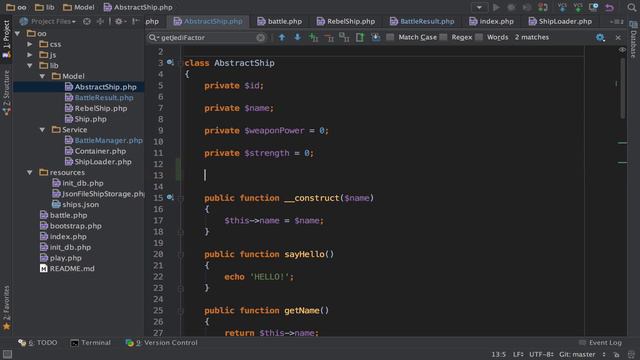
Task: Click gutter marker icon on line 15
Action: tap(170, 198)
